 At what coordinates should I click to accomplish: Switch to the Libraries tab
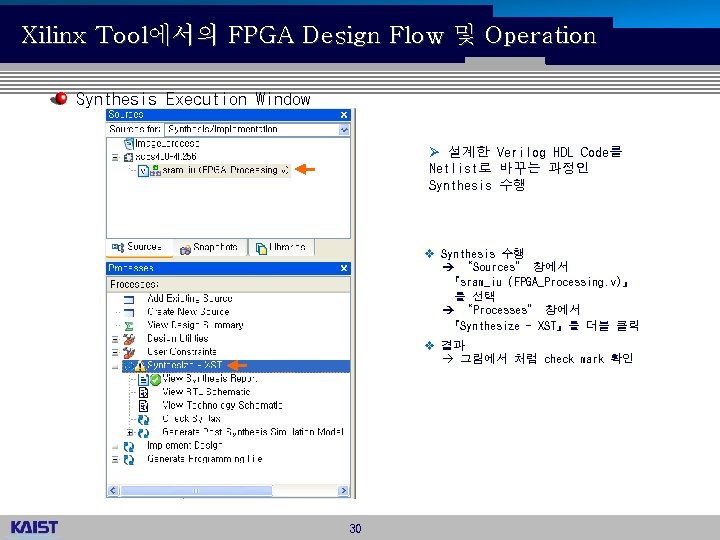pyautogui.click(x=281, y=248)
